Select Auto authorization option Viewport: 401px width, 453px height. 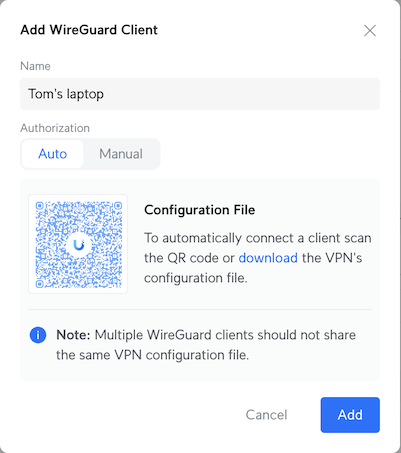pyautogui.click(x=52, y=154)
